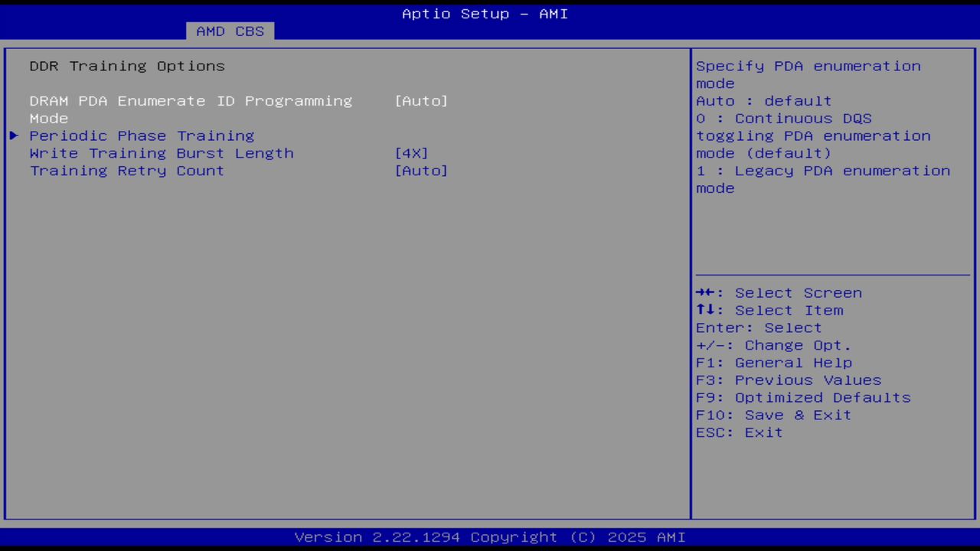This screenshot has height=551, width=980.
Task: Click the Select Screen key hint
Action: click(x=779, y=293)
